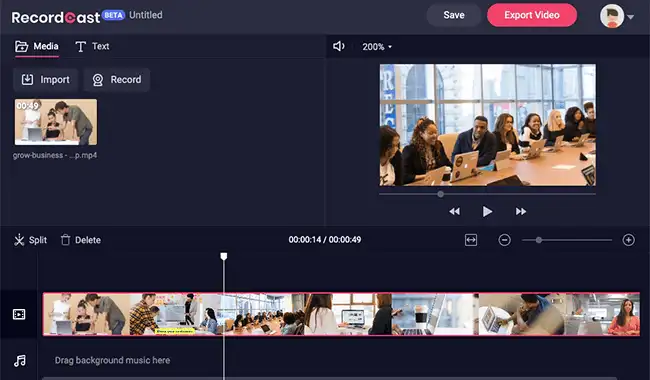The height and width of the screenshot is (380, 650).
Task: Click the RecordCast logo
Action: tap(56, 17)
